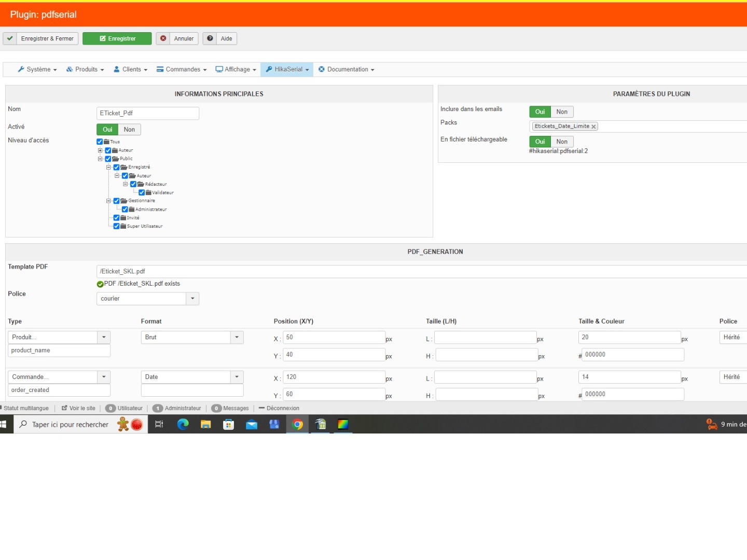
Task: Click the external link icon for Voir le site
Action: coord(64,408)
